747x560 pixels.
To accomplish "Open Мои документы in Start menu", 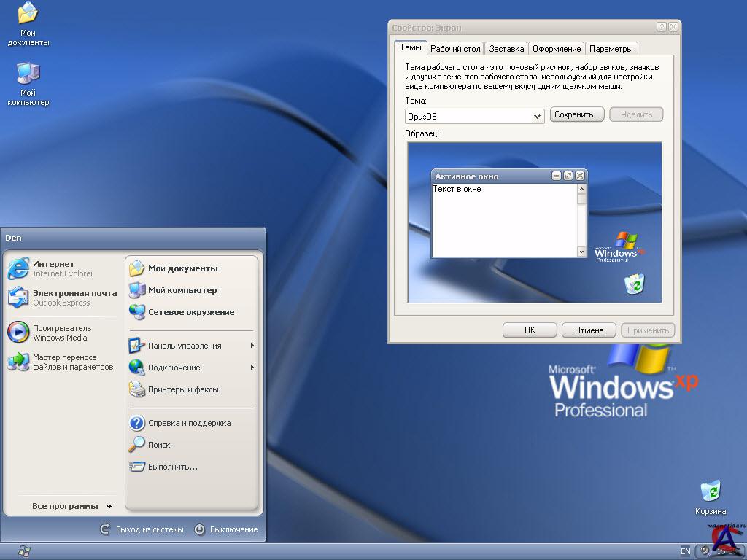I will (174, 268).
